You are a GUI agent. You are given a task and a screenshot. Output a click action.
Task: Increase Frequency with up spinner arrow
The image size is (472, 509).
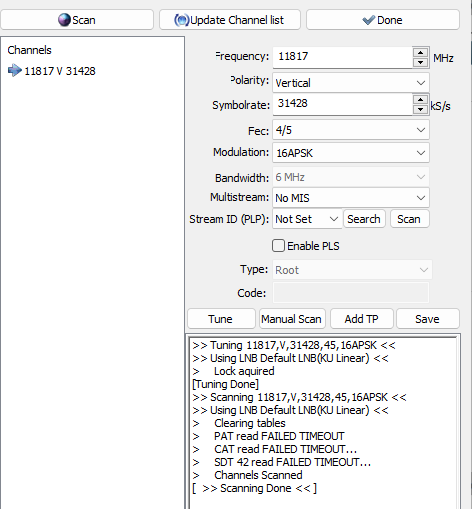point(420,52)
